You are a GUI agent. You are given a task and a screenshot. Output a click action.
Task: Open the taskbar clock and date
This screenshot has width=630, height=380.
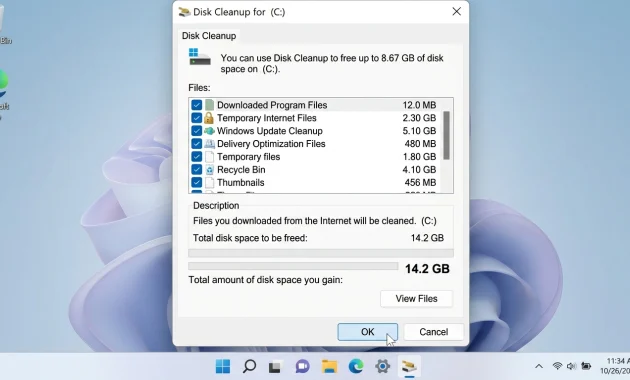pos(615,366)
